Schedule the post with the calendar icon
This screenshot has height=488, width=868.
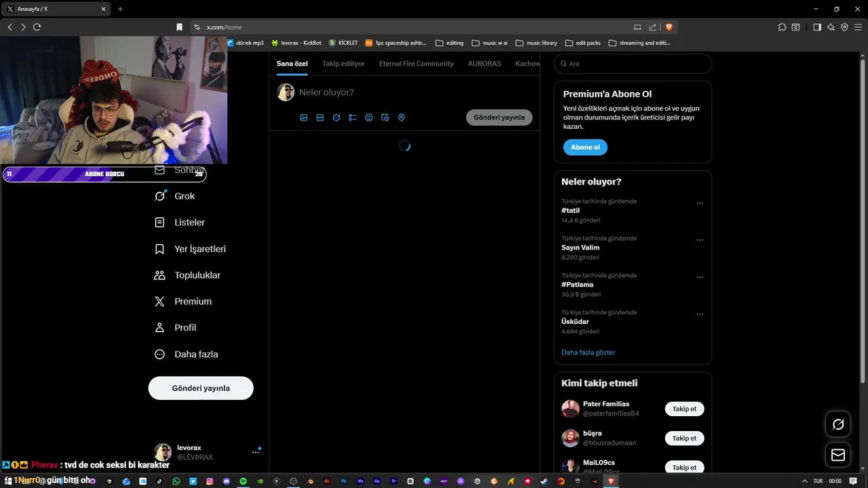[385, 117]
